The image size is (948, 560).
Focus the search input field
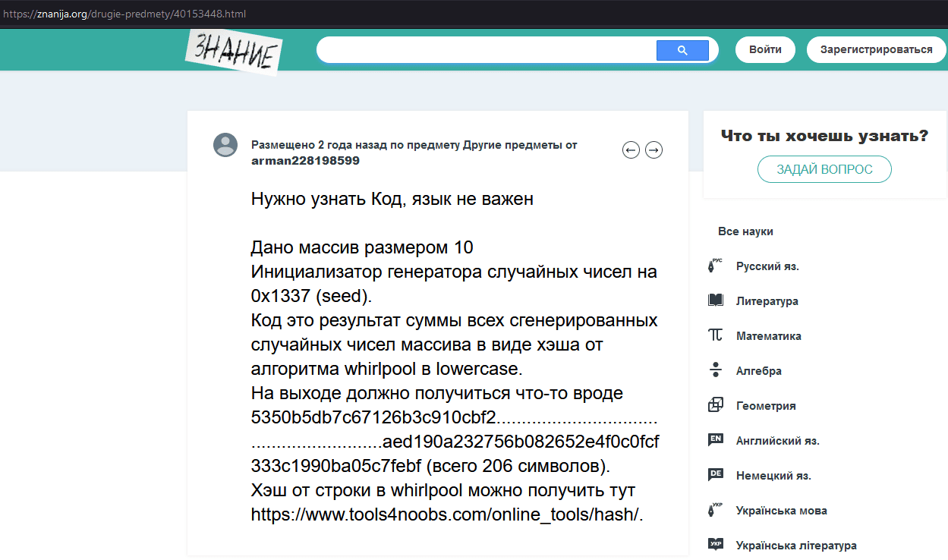[x=486, y=50]
